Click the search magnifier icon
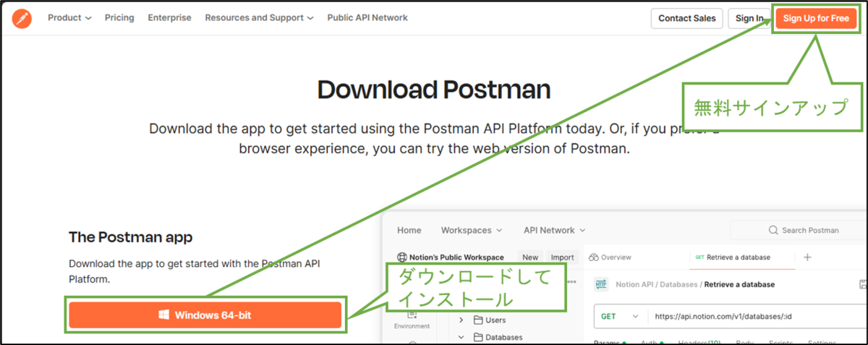The image size is (868, 345). [x=773, y=231]
